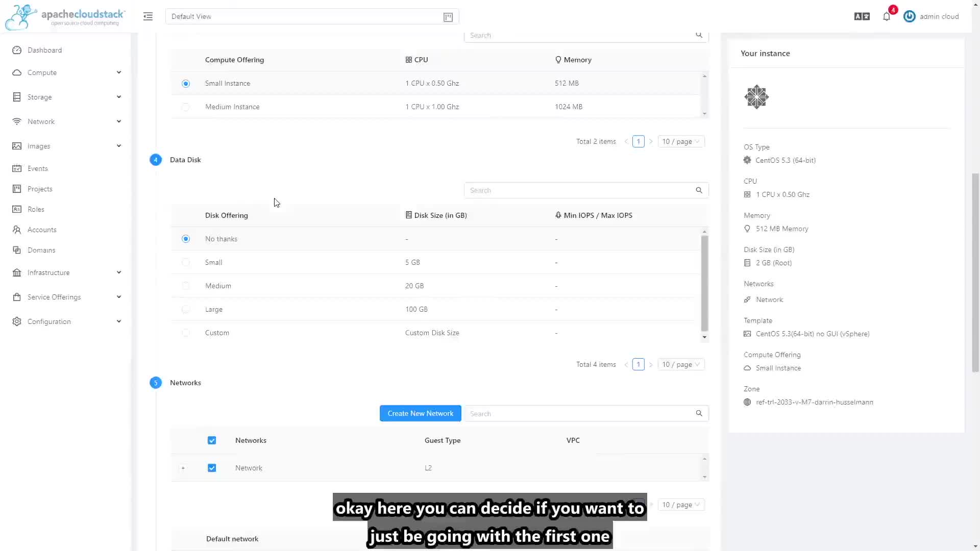Click the Projects board icon
980x551 pixels.
17,189
